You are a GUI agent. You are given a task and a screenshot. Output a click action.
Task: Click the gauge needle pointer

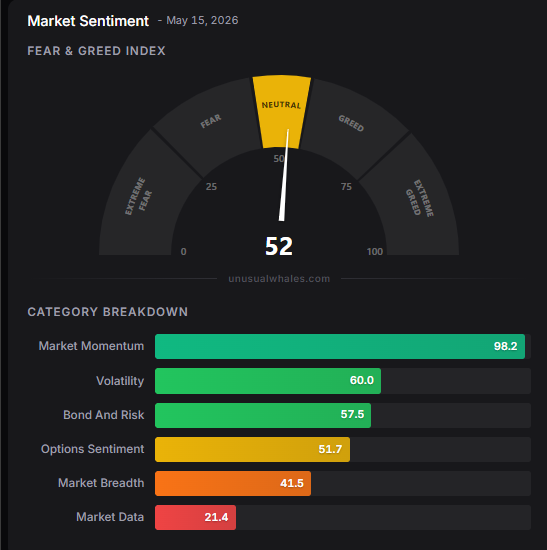(284, 175)
